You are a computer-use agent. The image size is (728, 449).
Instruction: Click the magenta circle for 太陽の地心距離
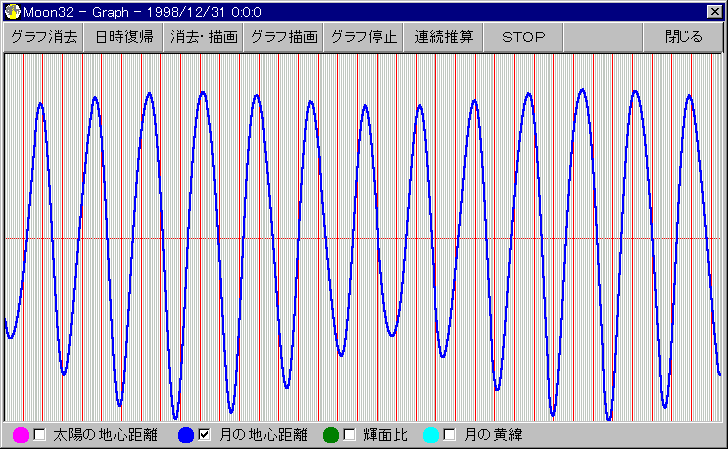click(x=19, y=435)
